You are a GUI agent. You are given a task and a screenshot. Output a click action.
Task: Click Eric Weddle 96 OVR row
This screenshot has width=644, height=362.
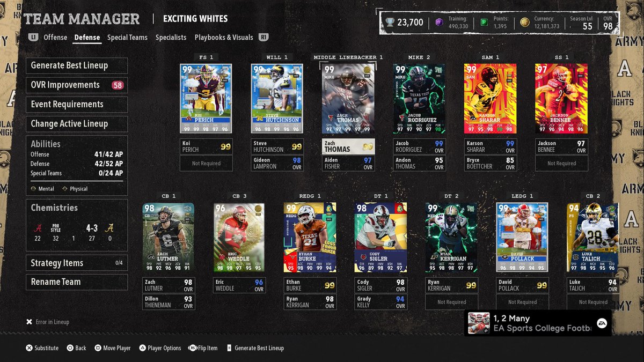(239, 285)
